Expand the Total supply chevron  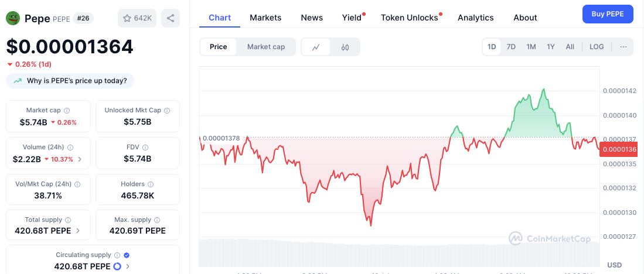(x=78, y=231)
